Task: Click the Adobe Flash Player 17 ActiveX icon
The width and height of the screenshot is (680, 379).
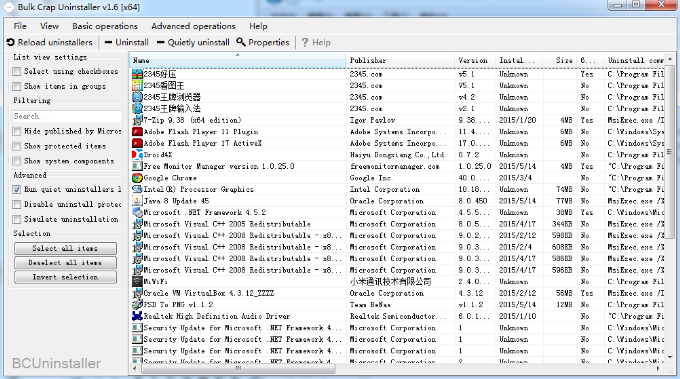Action: (x=137, y=143)
